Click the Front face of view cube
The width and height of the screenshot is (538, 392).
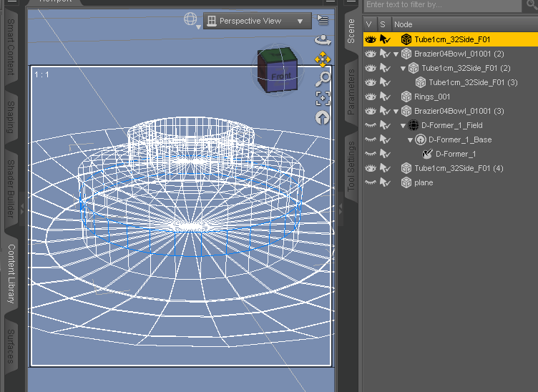coord(280,77)
